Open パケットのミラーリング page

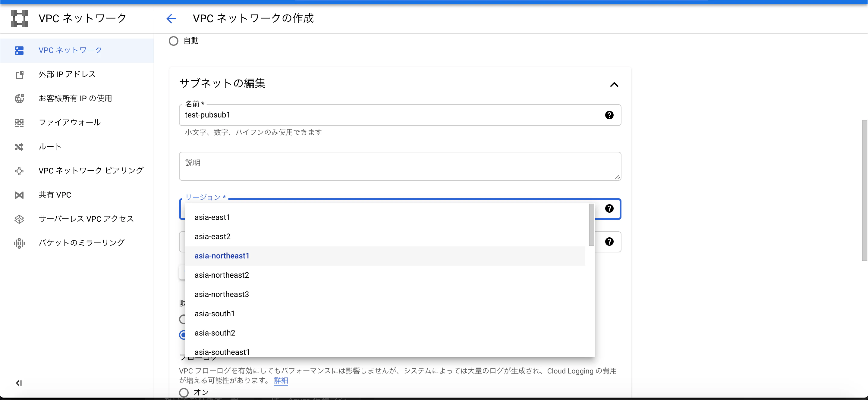(x=77, y=243)
